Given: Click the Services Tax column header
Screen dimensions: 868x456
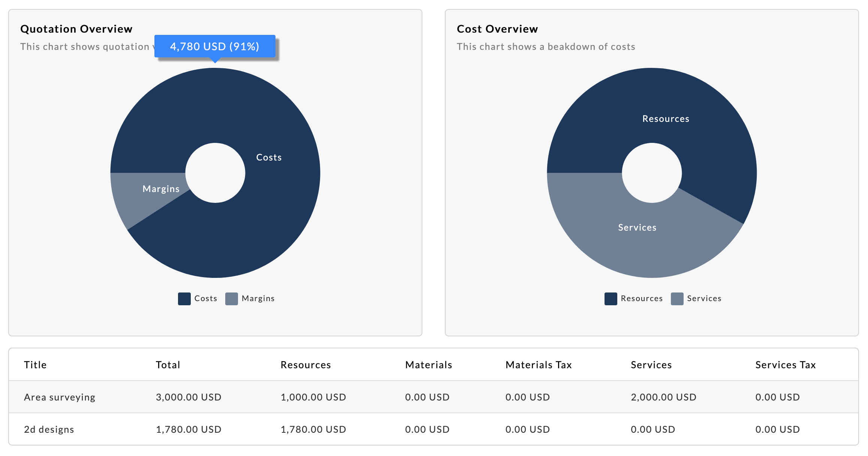Looking at the screenshot, I should (785, 364).
